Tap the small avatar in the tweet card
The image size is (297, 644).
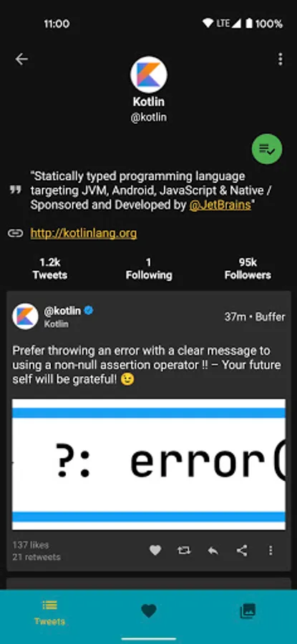[x=26, y=316]
